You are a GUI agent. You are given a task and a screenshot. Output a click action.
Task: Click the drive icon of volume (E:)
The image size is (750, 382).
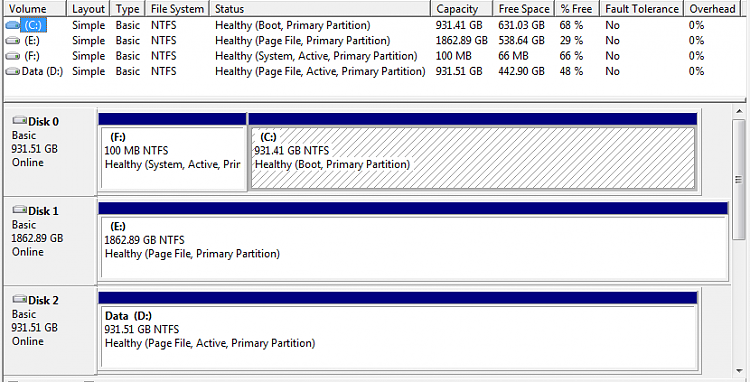(12, 41)
